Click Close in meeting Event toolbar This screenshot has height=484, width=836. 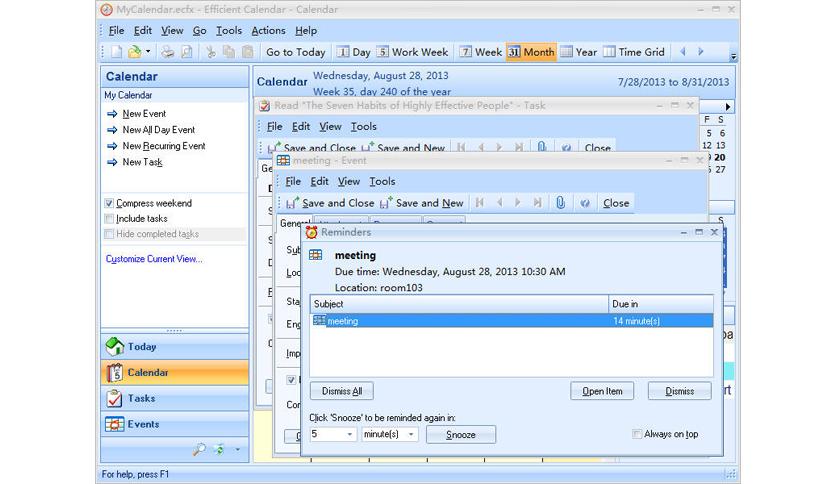coord(616,203)
